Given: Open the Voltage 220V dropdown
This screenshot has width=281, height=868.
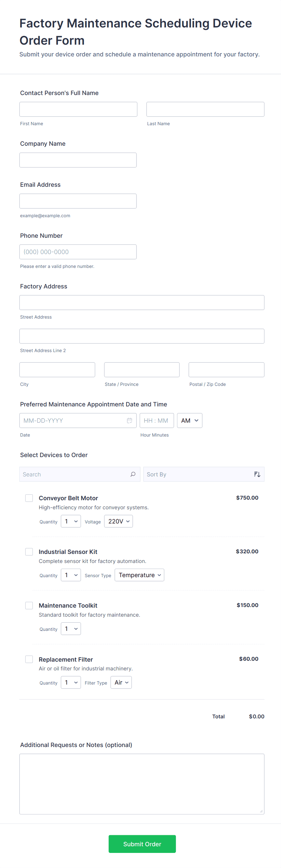Looking at the screenshot, I should tap(118, 521).
